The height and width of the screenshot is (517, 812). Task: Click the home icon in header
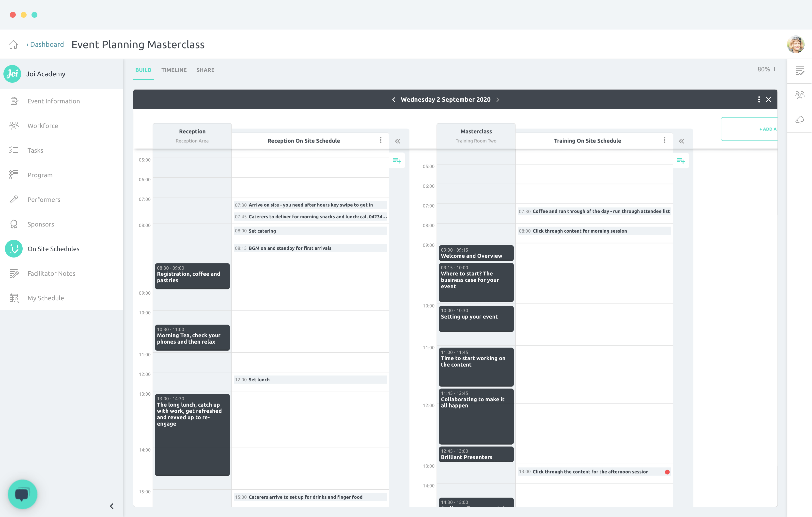point(13,45)
